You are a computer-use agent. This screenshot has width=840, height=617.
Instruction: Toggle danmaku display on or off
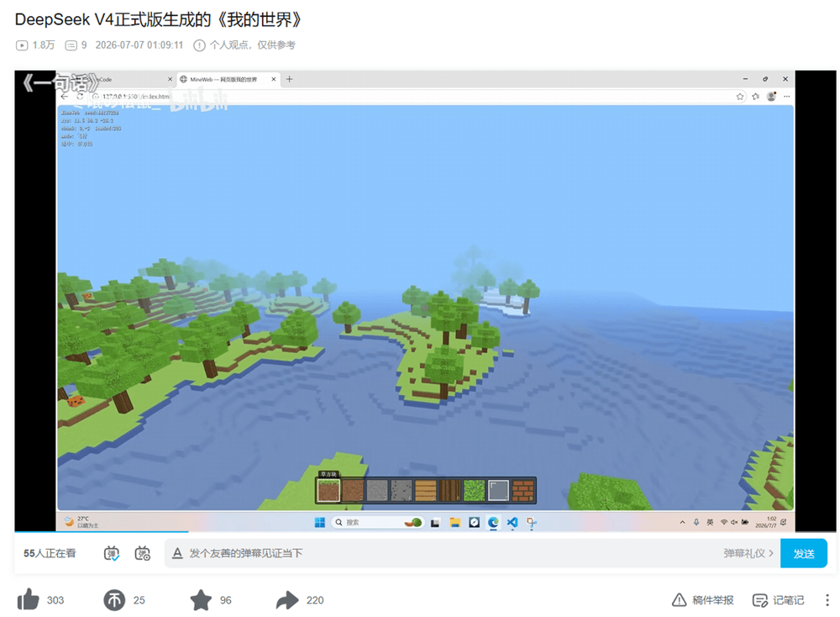112,553
